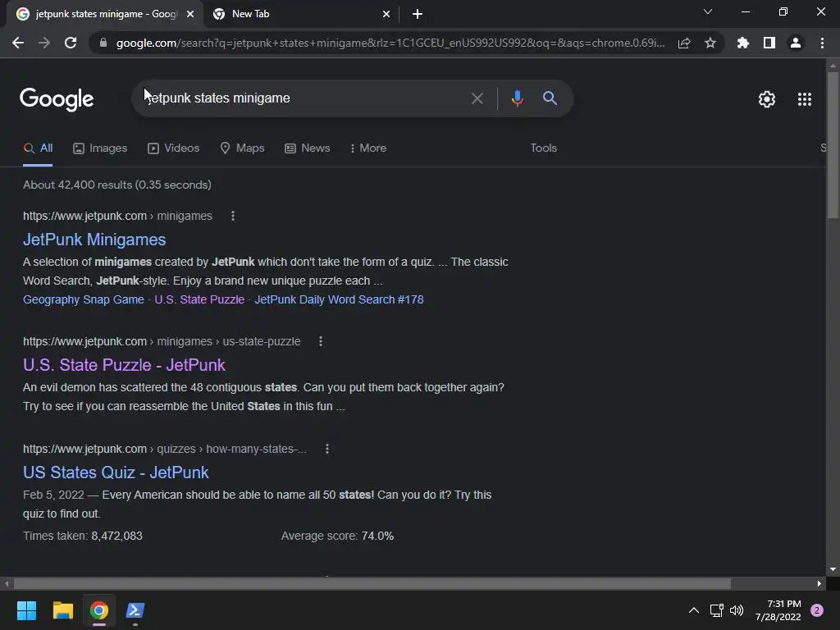Start a voice search with the microphone
This screenshot has width=840, height=630.
point(517,98)
